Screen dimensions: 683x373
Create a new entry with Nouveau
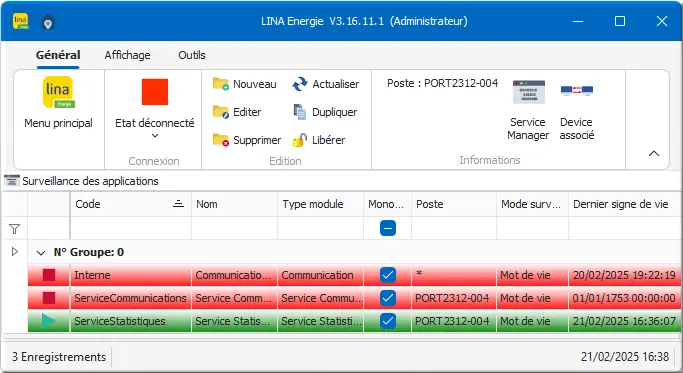point(244,84)
